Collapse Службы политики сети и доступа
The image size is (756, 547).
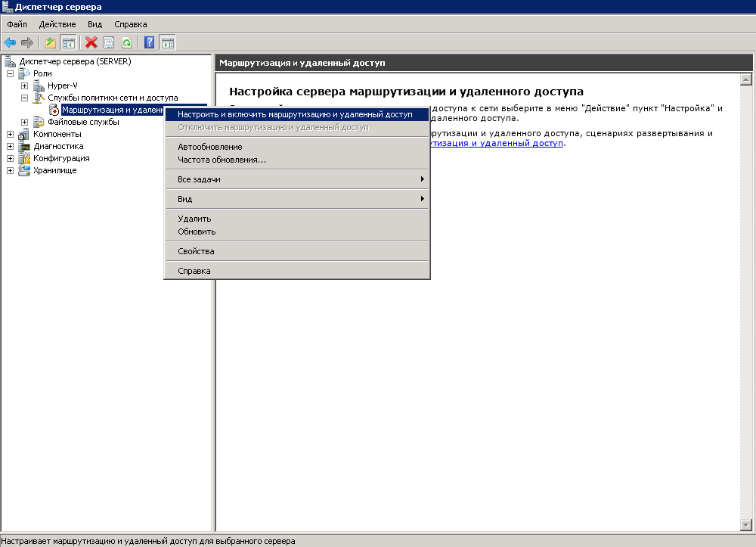tap(25, 98)
